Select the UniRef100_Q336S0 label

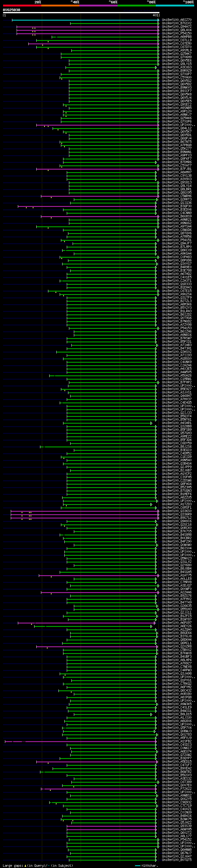click(176, 511)
